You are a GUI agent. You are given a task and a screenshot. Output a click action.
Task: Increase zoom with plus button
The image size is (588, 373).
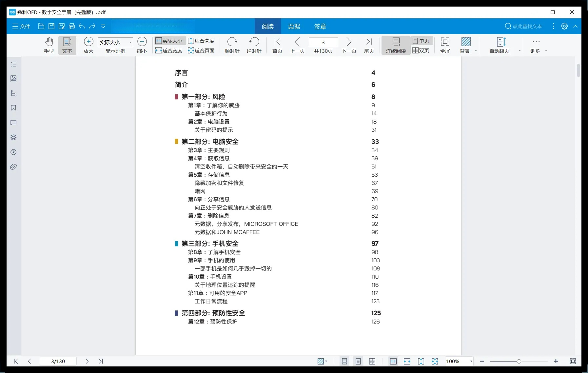coord(556,361)
